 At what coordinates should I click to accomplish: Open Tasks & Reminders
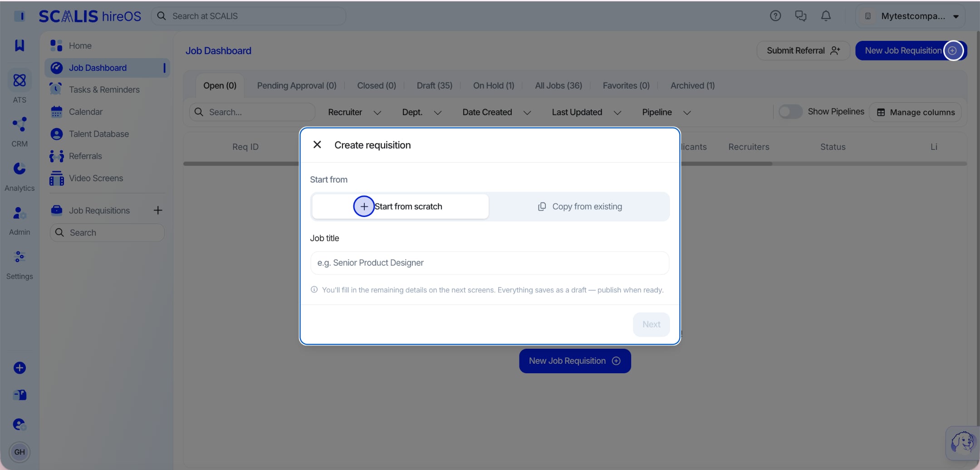click(107, 90)
